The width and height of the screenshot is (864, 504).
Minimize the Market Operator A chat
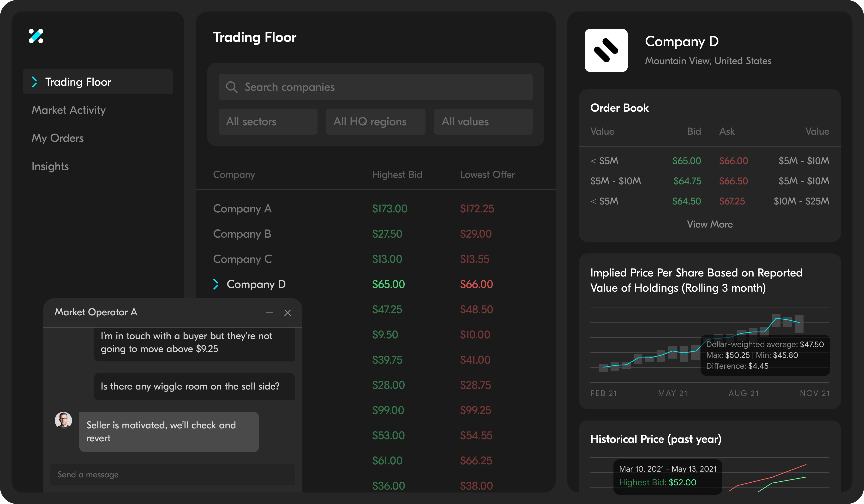269,313
